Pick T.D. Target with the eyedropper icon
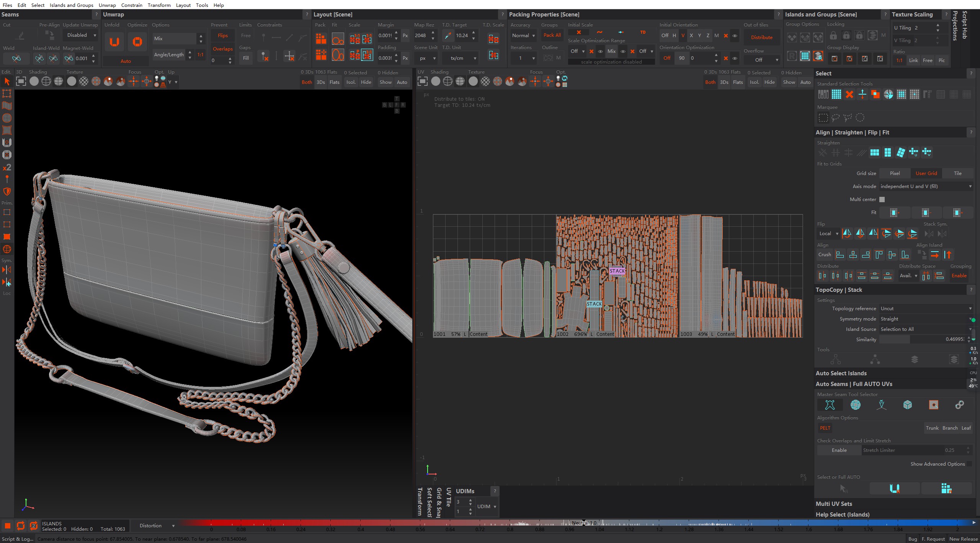This screenshot has width=980, height=543. pos(448,36)
